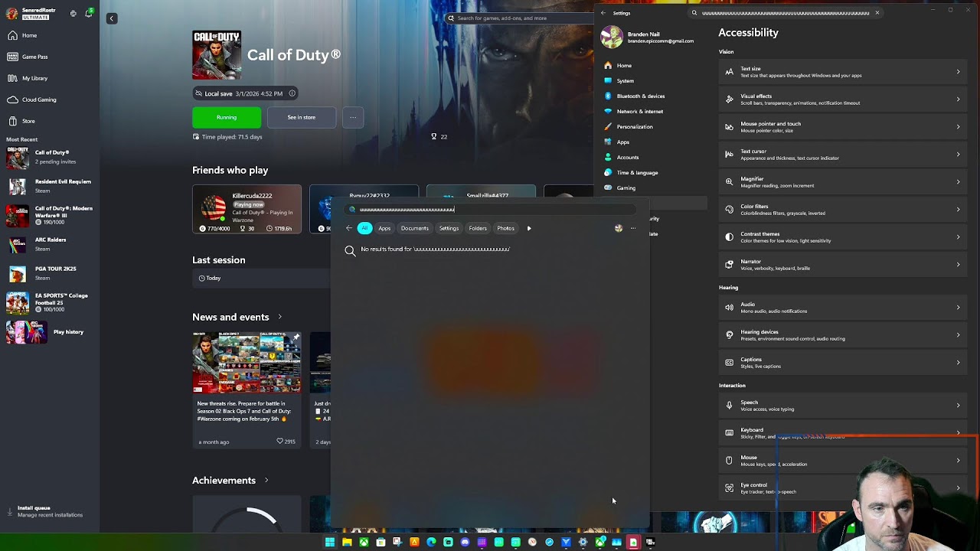Click the green Running button
Screen dimensions: 980x551
click(227, 117)
